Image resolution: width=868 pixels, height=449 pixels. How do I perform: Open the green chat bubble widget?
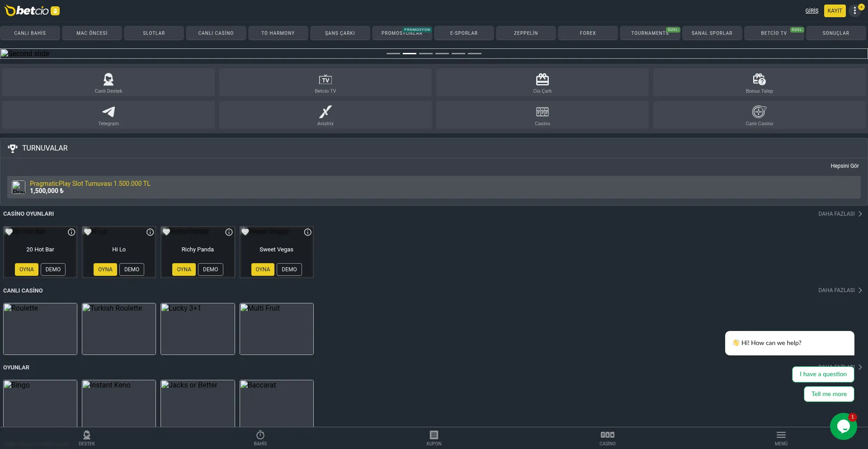point(843,426)
